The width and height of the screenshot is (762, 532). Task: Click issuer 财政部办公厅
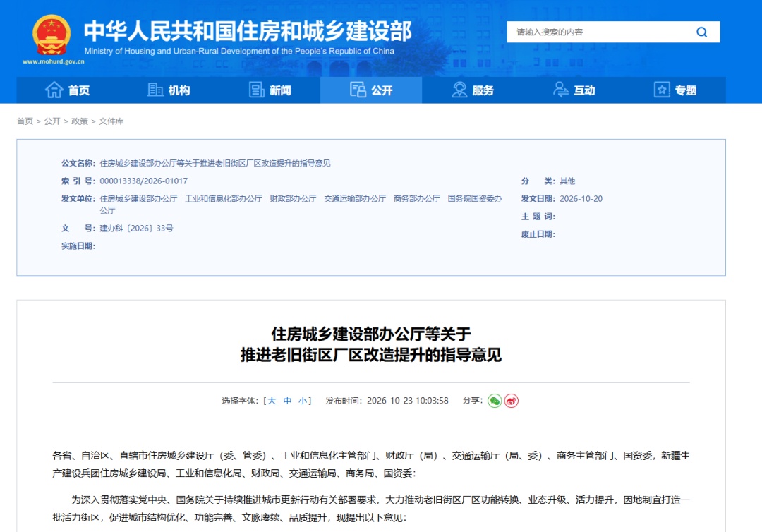pos(293,199)
